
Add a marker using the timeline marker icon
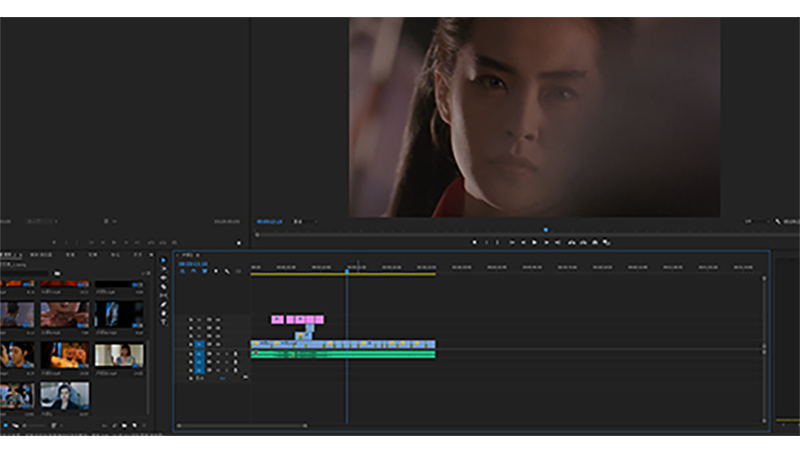coord(216,271)
